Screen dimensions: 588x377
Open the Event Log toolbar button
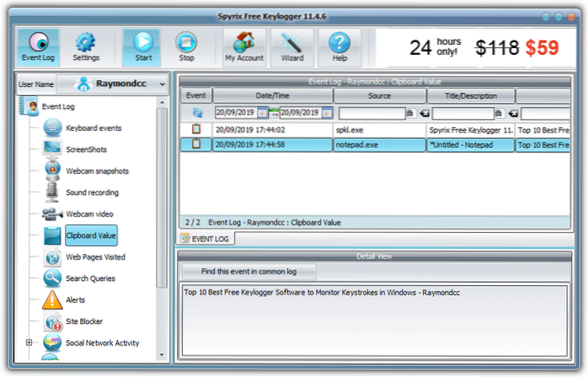click(x=36, y=46)
